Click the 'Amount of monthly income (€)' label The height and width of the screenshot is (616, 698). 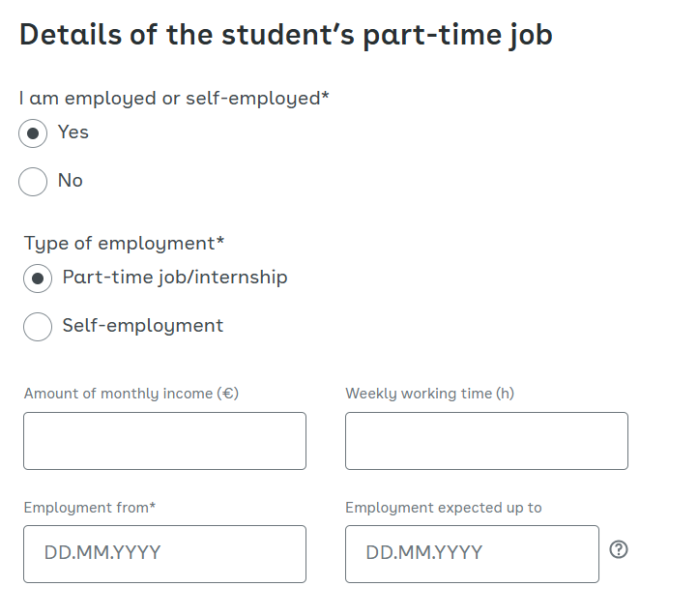(131, 394)
